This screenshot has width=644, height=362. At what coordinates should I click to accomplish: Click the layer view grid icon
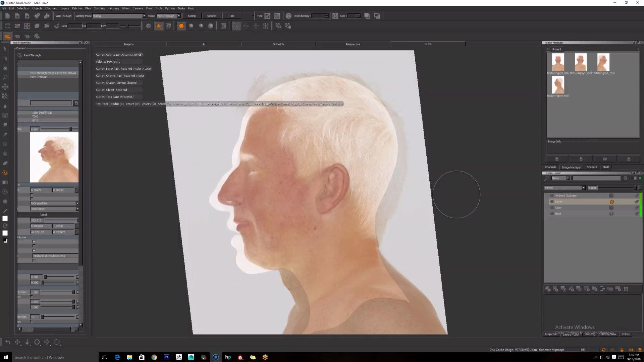626,289
